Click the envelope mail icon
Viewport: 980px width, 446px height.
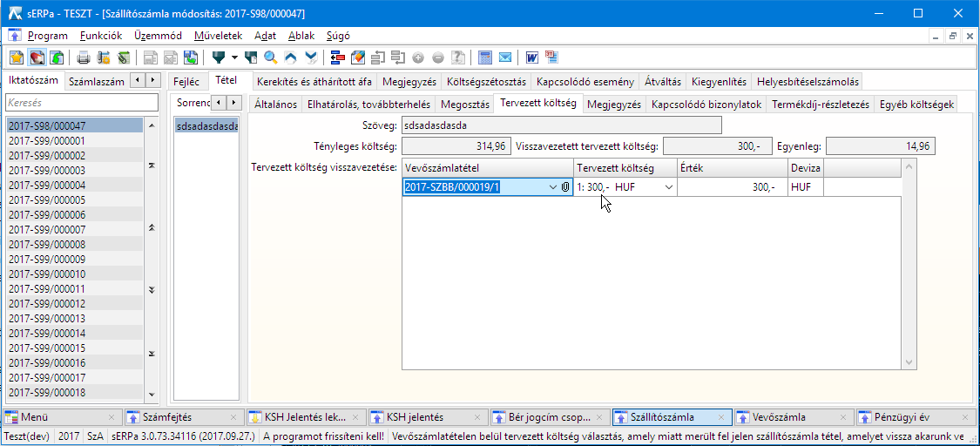click(x=504, y=57)
